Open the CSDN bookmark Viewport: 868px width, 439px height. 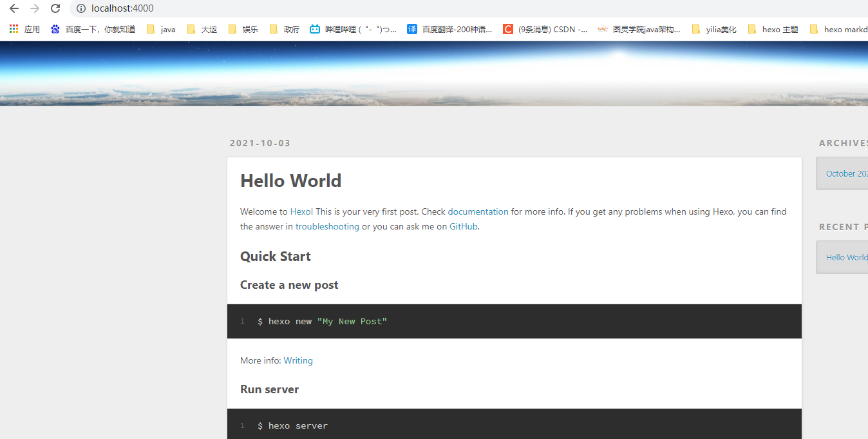[545, 29]
